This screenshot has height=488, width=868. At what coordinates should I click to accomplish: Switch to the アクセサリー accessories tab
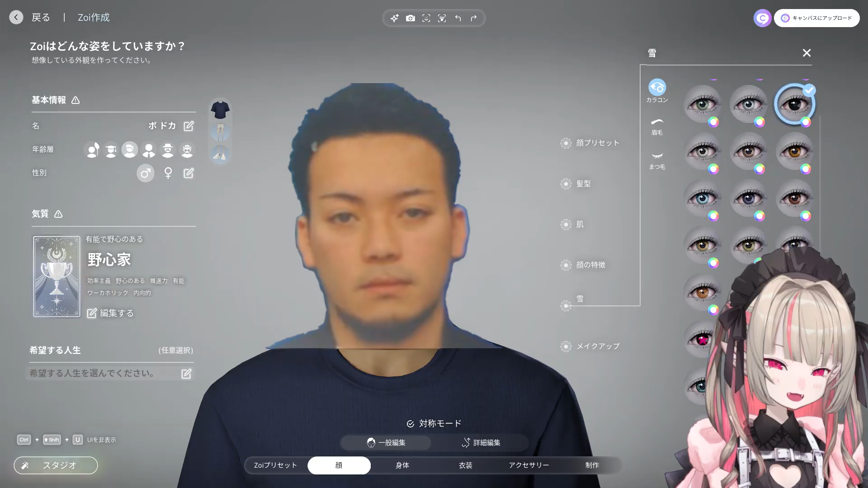tap(529, 465)
